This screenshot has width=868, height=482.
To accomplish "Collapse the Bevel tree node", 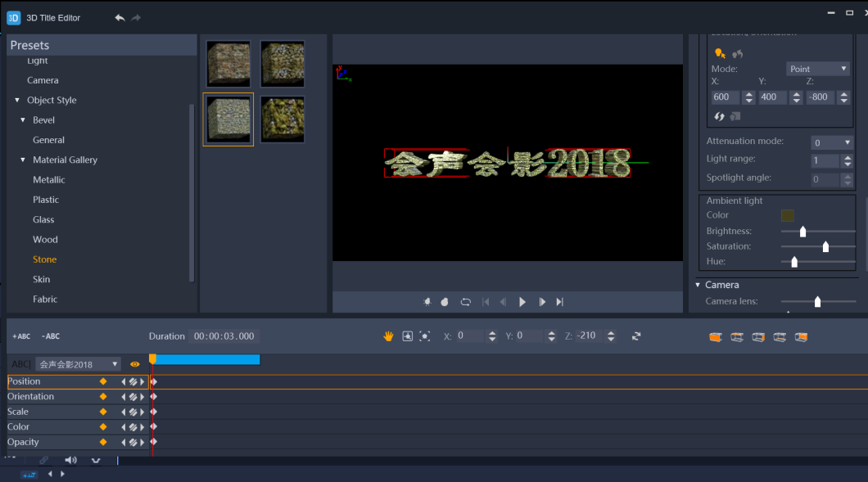I will point(23,120).
